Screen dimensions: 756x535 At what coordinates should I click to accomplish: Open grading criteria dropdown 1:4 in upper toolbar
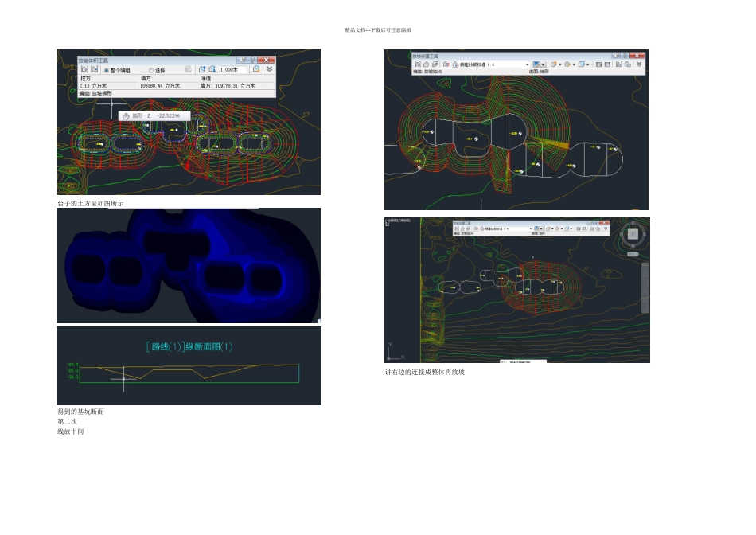click(x=528, y=64)
